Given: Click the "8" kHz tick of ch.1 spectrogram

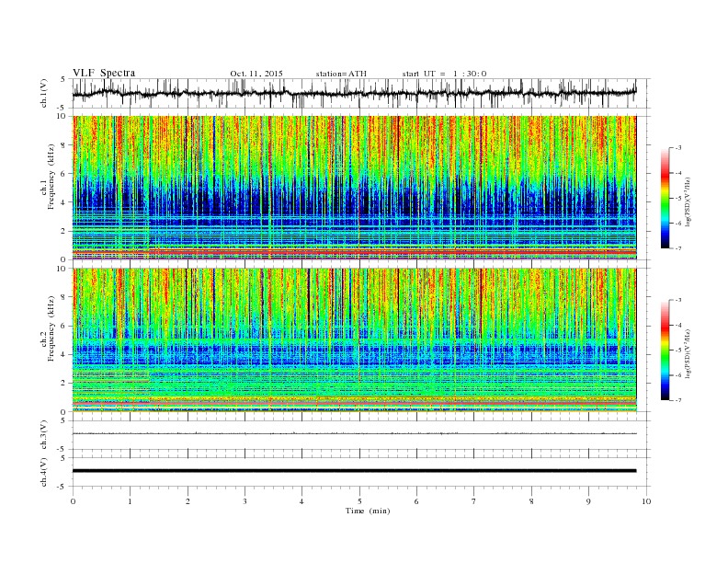Looking at the screenshot, I should 64,145.
